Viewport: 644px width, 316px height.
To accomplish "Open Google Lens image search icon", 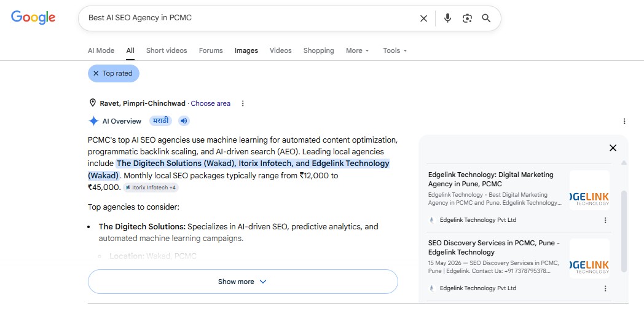I will click(467, 18).
